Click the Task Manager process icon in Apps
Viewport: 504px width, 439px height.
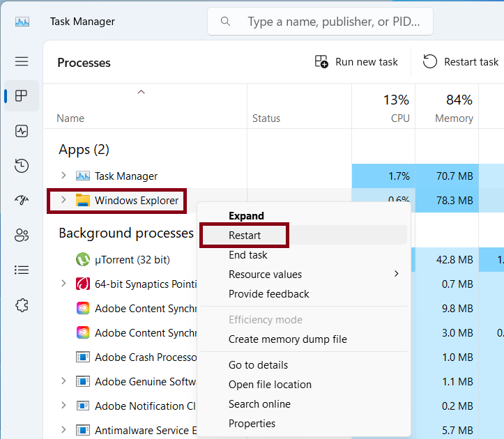coord(83,176)
